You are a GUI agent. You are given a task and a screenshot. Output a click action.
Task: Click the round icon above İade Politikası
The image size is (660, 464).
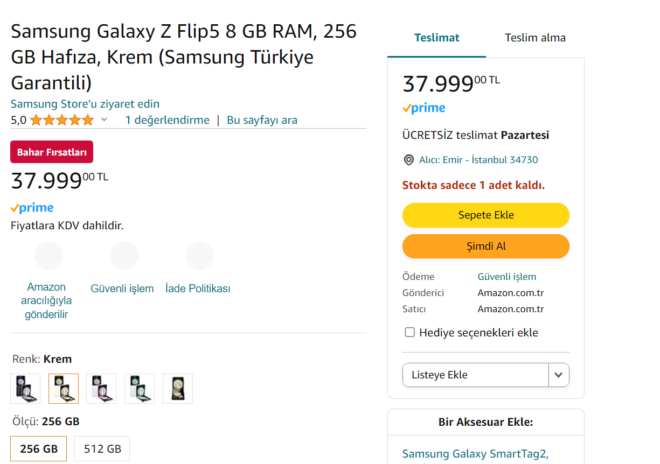(x=200, y=256)
